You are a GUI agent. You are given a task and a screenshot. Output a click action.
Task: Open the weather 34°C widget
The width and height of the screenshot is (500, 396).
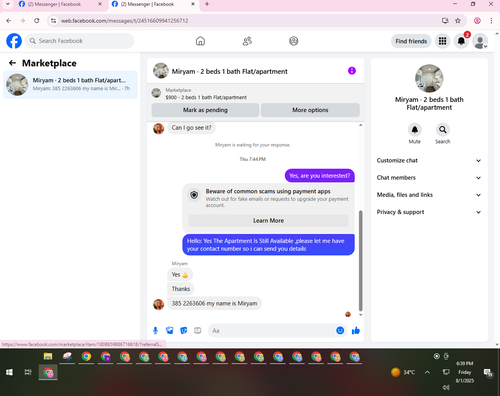click(x=403, y=372)
